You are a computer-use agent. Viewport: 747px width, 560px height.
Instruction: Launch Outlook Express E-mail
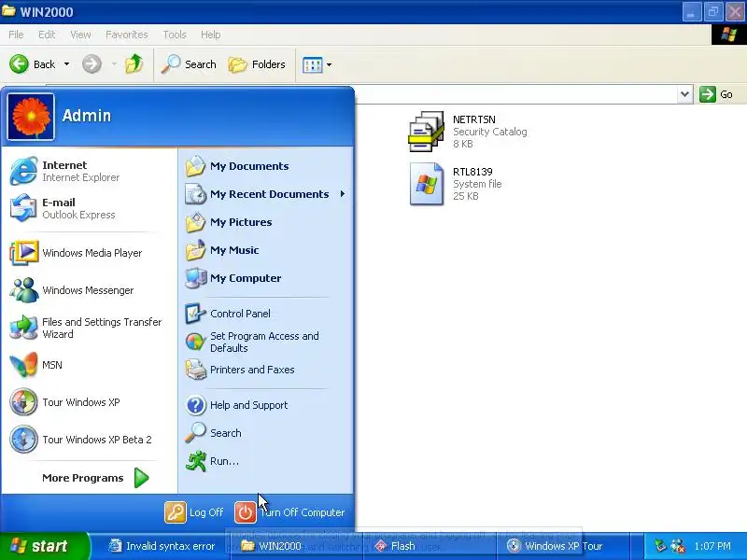click(x=89, y=208)
